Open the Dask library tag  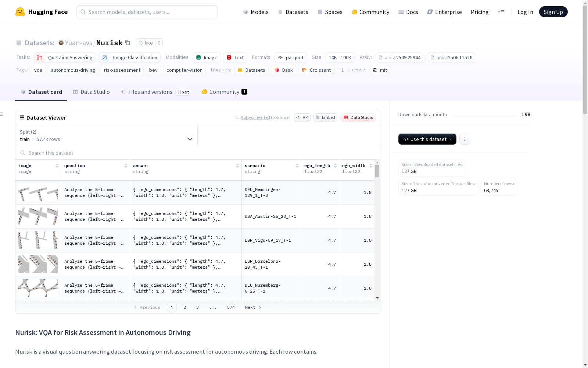(283, 70)
